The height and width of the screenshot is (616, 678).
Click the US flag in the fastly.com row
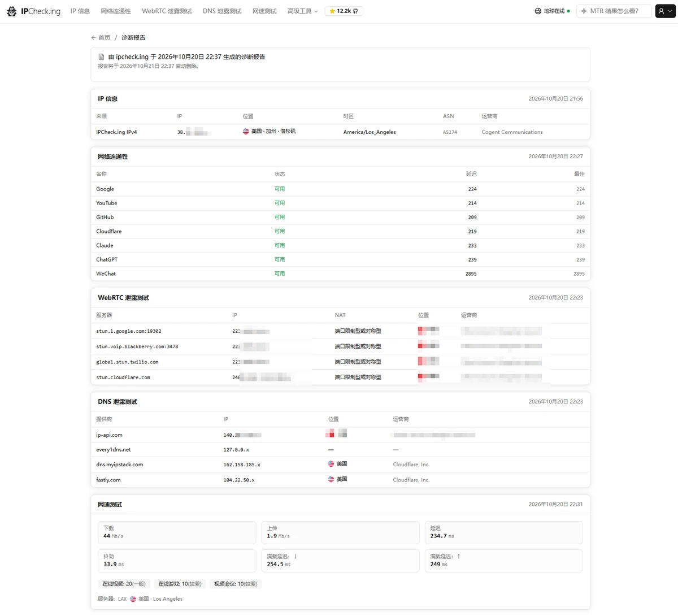coord(331,479)
